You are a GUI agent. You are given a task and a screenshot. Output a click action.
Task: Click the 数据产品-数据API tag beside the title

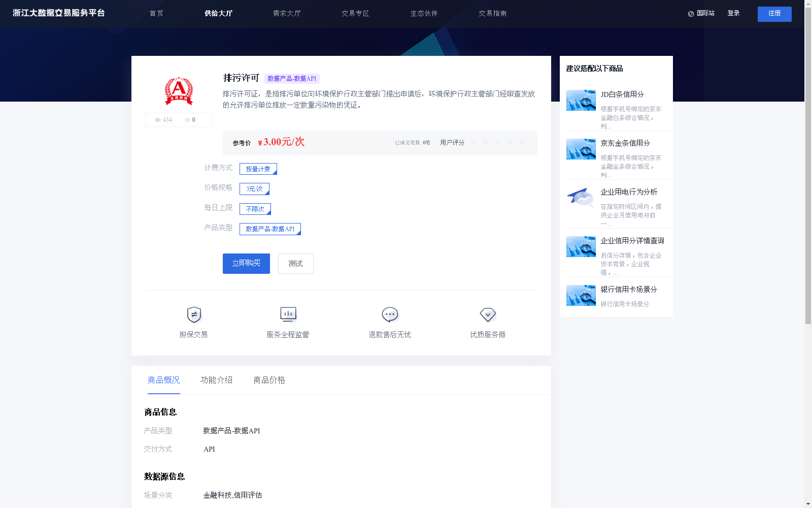(292, 79)
